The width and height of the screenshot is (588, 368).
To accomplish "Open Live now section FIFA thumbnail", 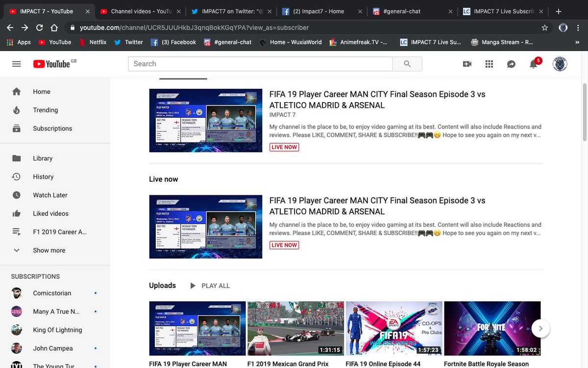I will tap(206, 227).
